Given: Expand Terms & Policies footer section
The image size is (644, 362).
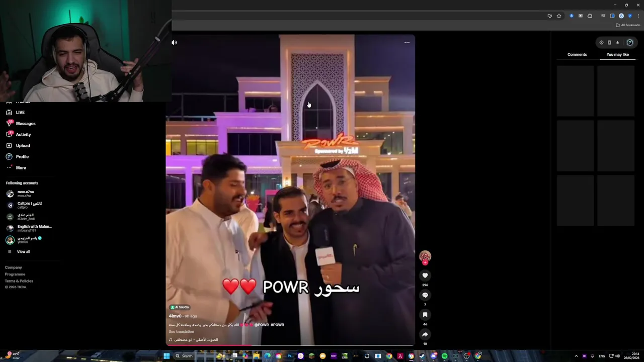Looking at the screenshot, I should [19, 281].
